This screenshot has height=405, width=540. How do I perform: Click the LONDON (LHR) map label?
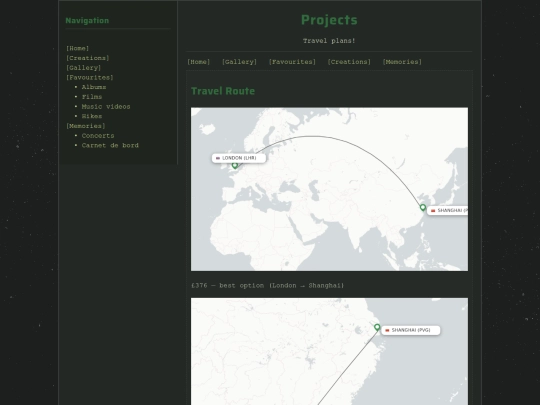click(x=239, y=158)
